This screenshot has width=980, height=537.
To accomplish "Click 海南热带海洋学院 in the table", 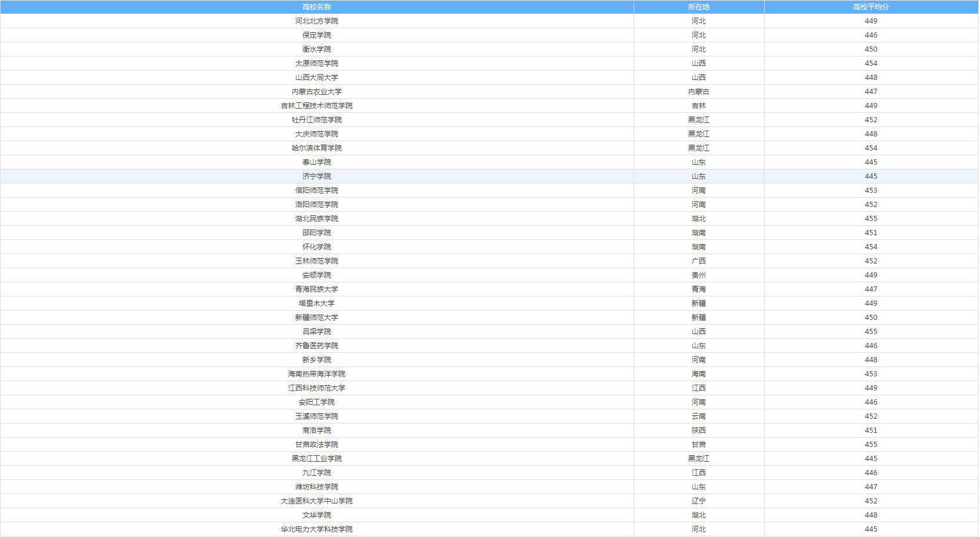I will click(x=316, y=374).
